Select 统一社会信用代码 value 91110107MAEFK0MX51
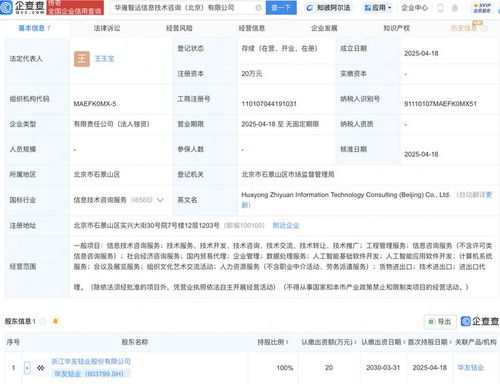This screenshot has width=500, height=384. pos(440,104)
